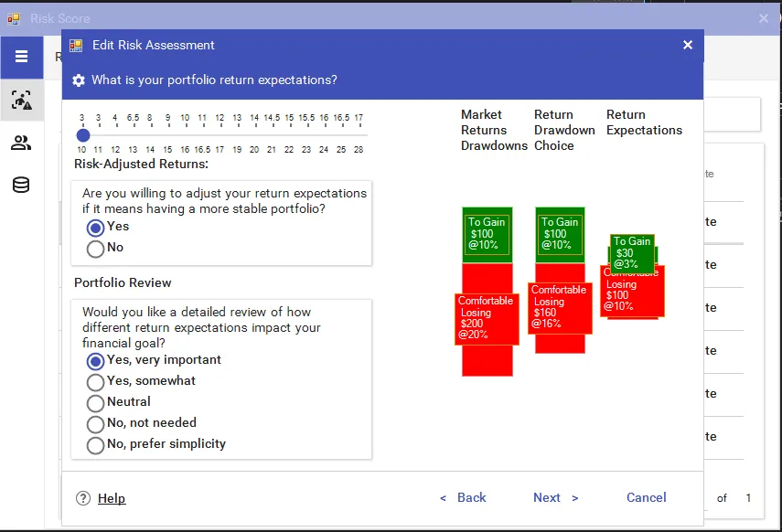The height and width of the screenshot is (532, 782).
Task: Click the Risk Score window app icon
Action: 14,19
